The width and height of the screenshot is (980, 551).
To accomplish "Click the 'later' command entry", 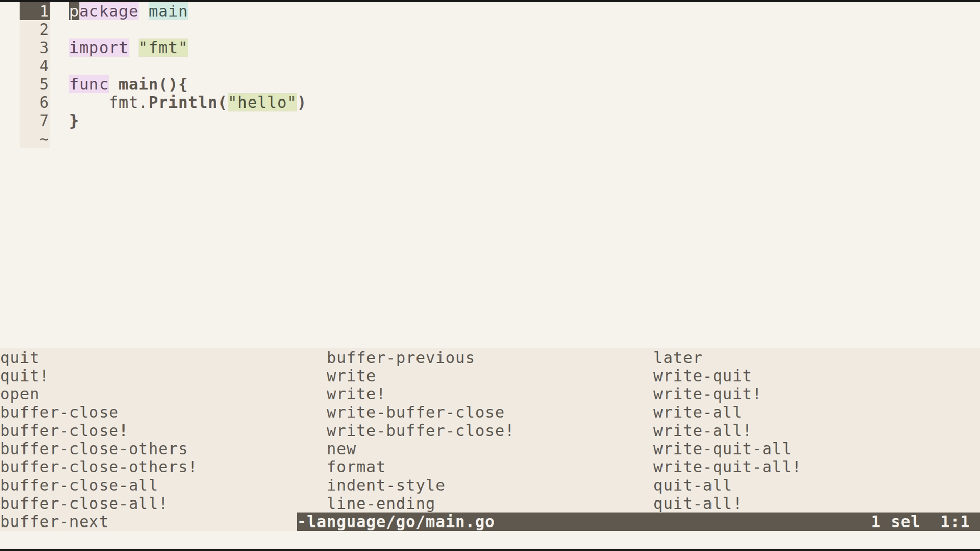I will [x=677, y=358].
